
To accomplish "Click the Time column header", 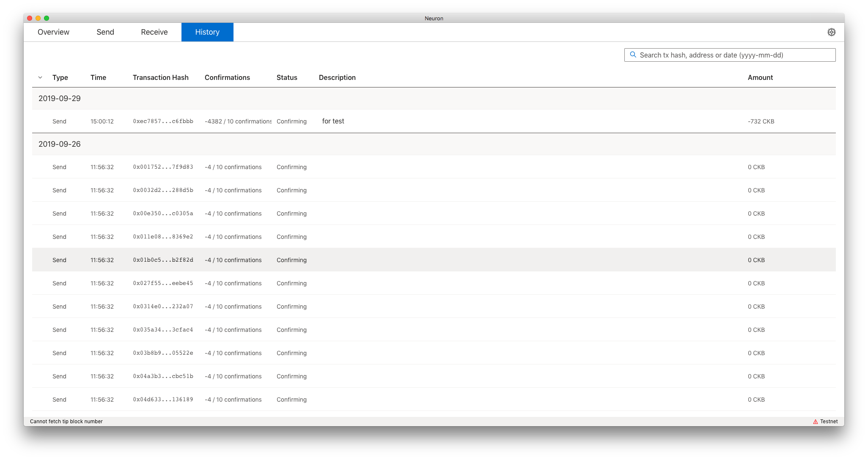I will 98,77.
